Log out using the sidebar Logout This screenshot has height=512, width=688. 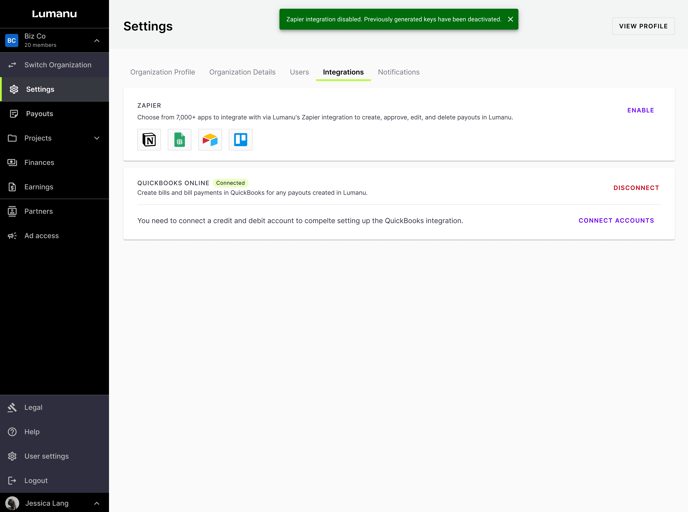(x=36, y=481)
